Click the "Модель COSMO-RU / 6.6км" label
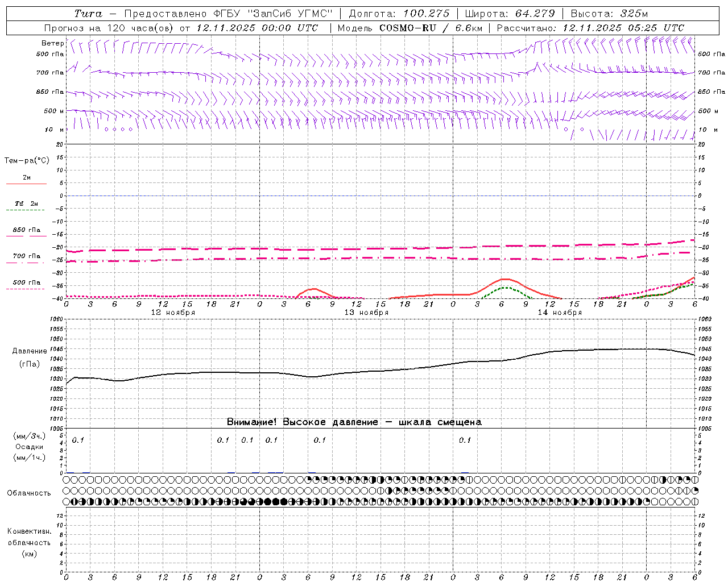This screenshot has height=582, width=728. (x=410, y=28)
